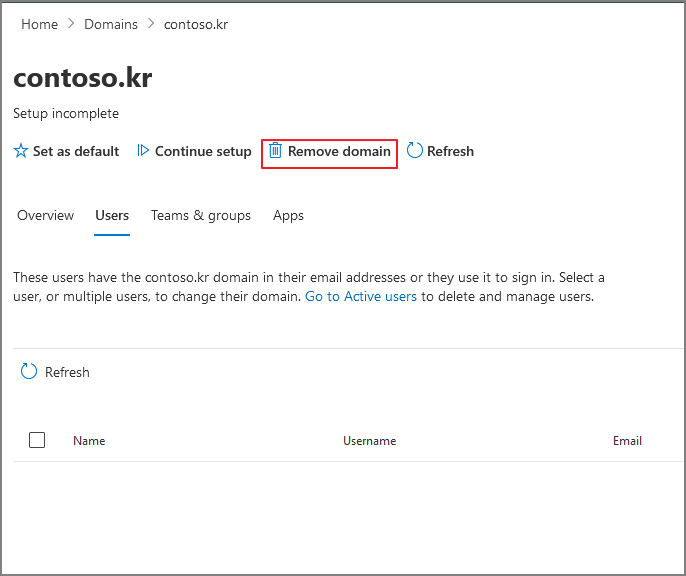Switch to the Overview tab
Image resolution: width=686 pixels, height=576 pixels.
(x=46, y=216)
